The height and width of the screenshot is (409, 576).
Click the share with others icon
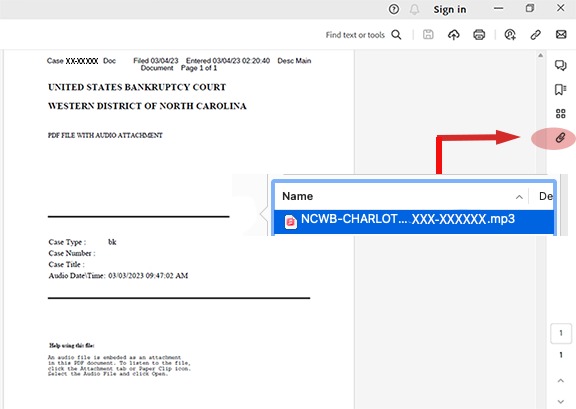510,35
